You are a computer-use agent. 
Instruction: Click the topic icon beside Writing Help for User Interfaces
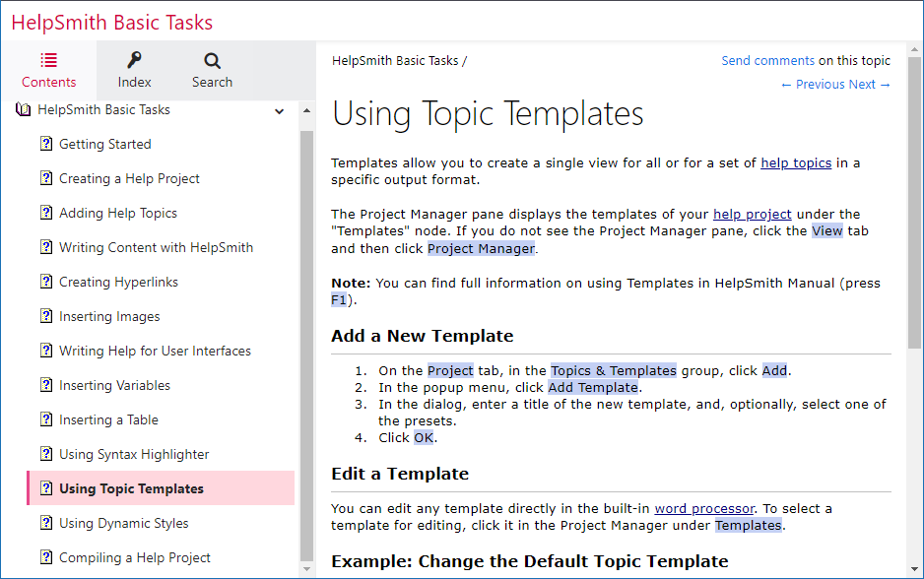46,351
